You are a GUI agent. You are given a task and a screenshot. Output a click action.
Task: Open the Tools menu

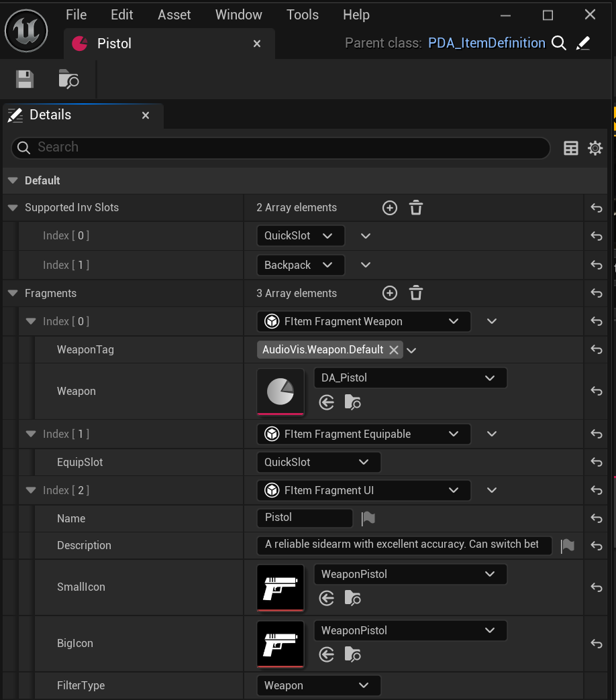[302, 15]
